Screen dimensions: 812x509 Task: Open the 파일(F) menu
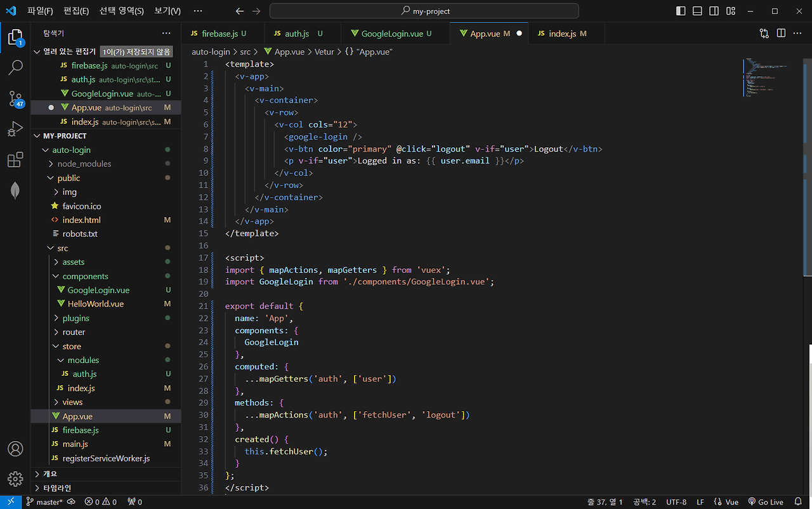pos(40,11)
